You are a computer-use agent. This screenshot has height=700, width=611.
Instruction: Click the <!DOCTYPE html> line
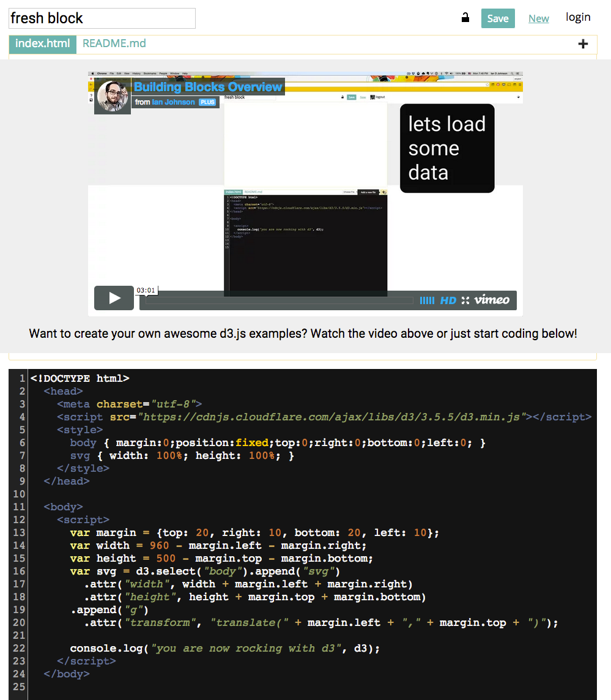(x=80, y=378)
